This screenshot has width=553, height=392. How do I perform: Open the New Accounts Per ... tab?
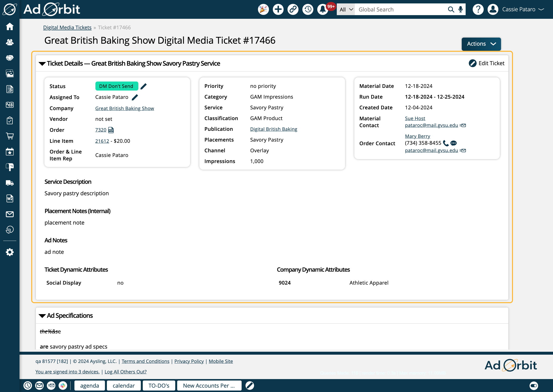pyautogui.click(x=209, y=385)
